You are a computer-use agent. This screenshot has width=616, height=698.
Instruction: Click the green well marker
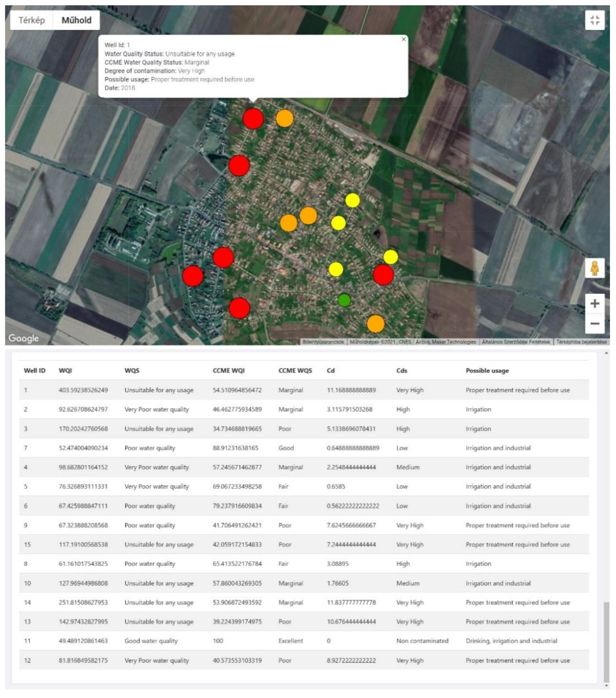click(x=344, y=300)
